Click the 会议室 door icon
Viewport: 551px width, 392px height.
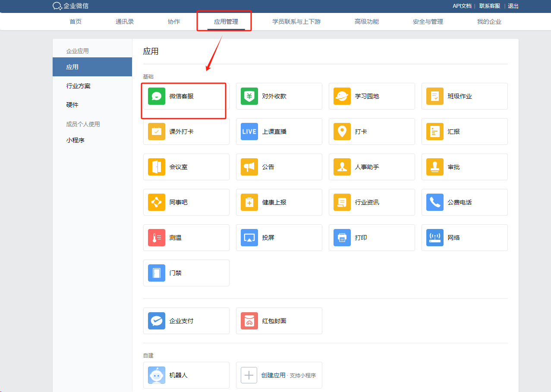[x=157, y=167]
